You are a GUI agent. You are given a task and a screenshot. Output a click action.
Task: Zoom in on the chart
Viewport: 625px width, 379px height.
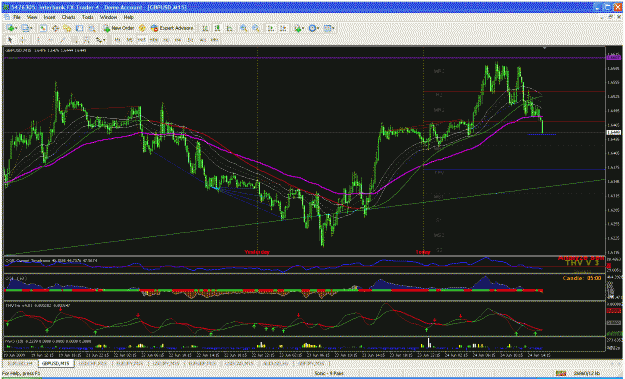point(243,28)
